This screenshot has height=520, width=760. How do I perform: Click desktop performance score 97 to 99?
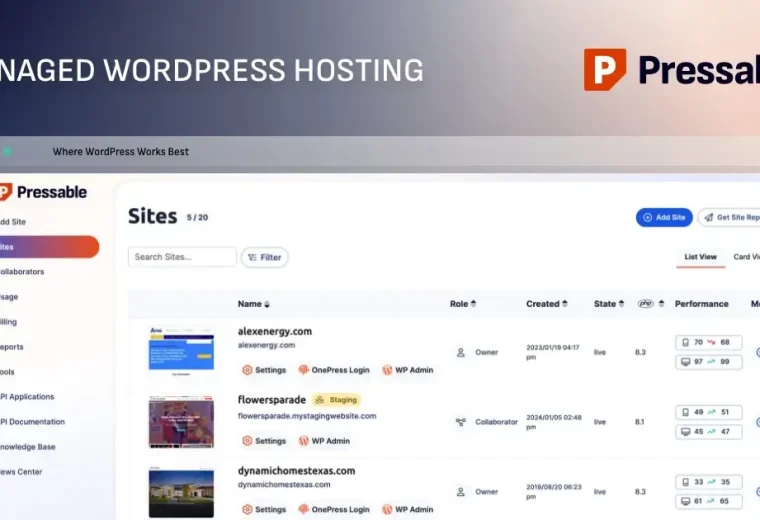709,362
